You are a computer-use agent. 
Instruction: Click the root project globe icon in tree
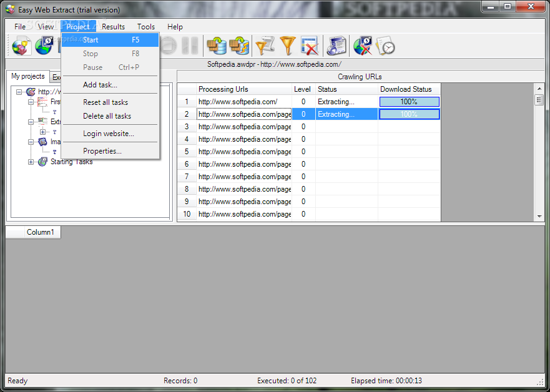tap(31, 92)
